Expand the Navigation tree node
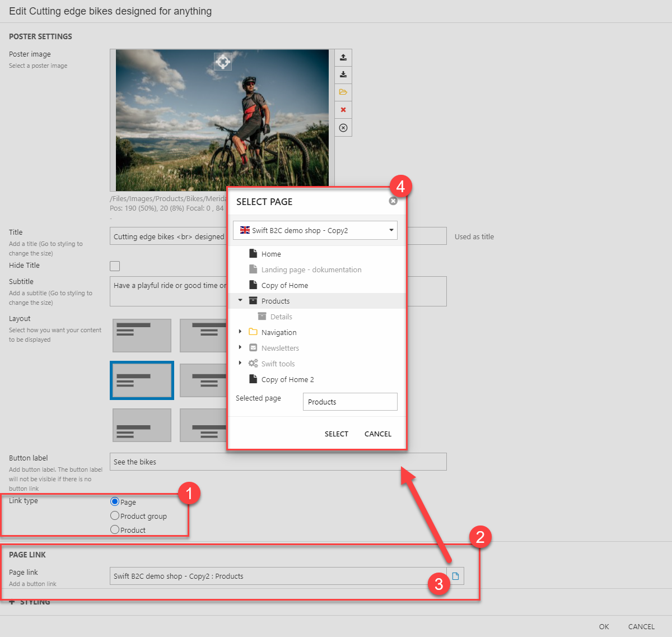 (240, 332)
